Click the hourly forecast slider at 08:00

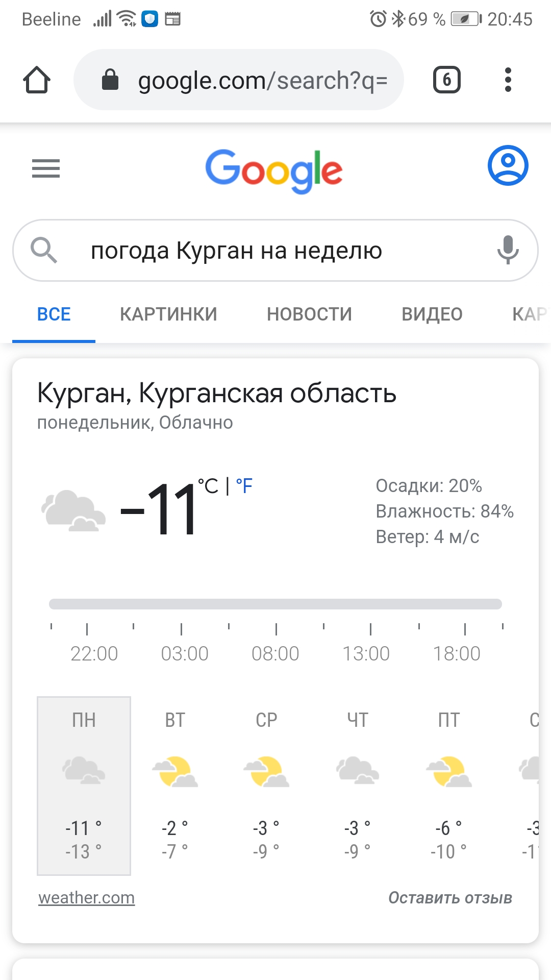(x=275, y=604)
